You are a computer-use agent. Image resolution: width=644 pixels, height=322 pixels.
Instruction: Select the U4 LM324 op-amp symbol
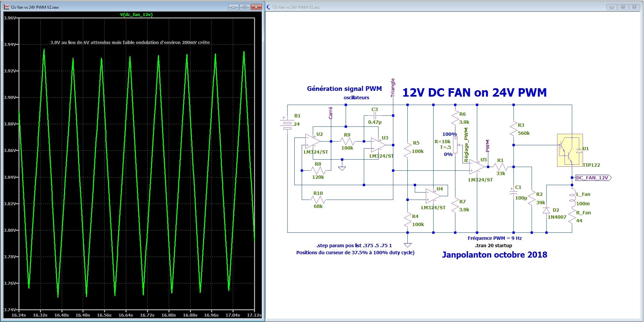pos(433,196)
